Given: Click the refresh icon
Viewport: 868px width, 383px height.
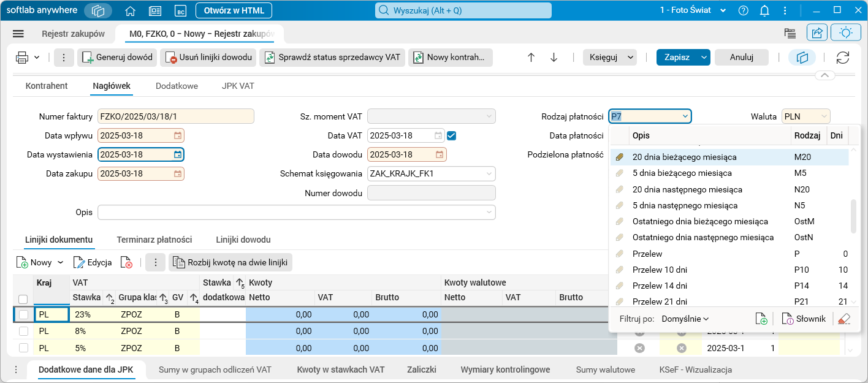Looking at the screenshot, I should [x=843, y=58].
